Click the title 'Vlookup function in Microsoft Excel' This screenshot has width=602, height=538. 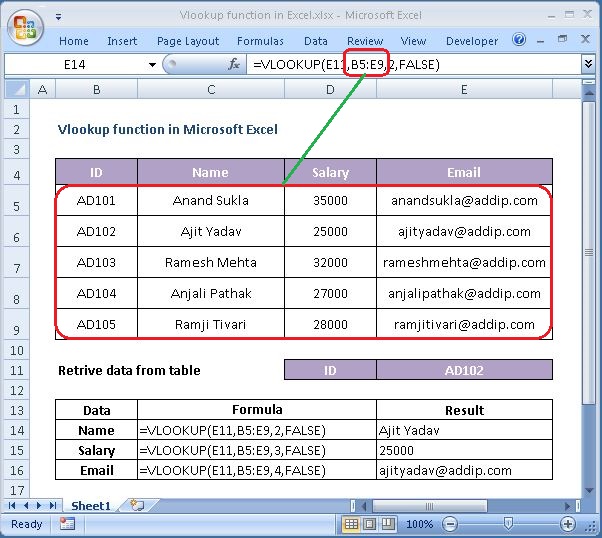pos(167,129)
